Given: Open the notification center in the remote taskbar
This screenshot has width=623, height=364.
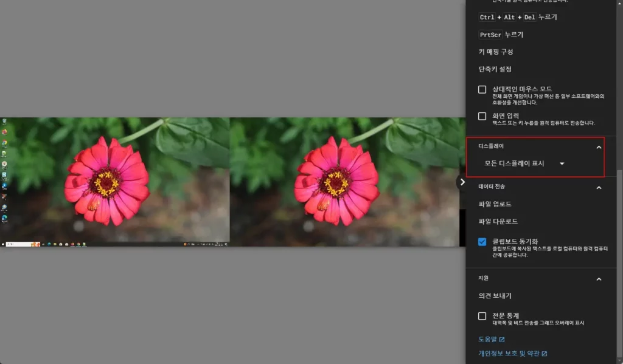Looking at the screenshot, I should point(226,244).
